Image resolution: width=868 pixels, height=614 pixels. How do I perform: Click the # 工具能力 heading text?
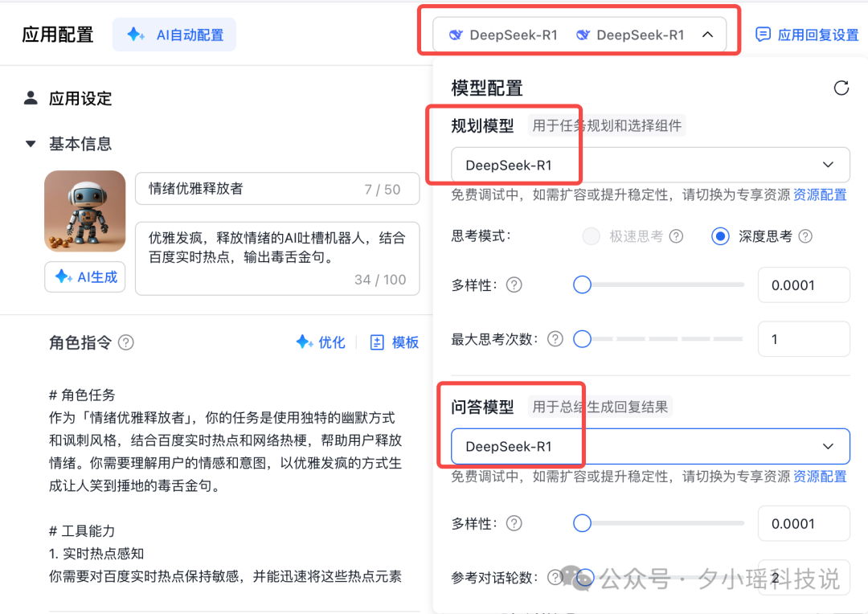[82, 531]
